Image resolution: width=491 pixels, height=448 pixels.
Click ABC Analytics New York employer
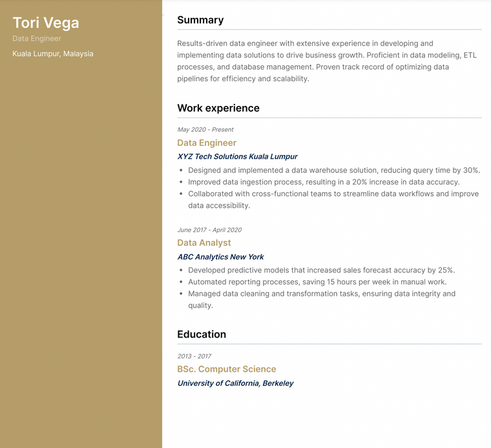pos(220,257)
